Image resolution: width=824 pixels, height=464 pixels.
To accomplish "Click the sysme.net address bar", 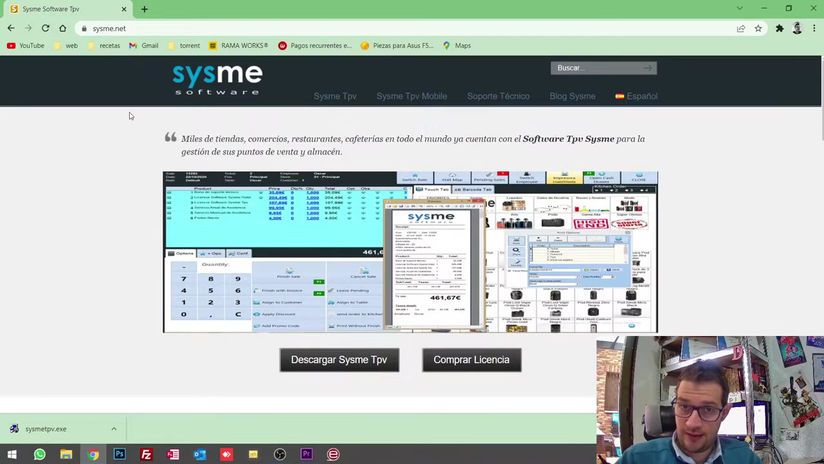I will [410, 28].
